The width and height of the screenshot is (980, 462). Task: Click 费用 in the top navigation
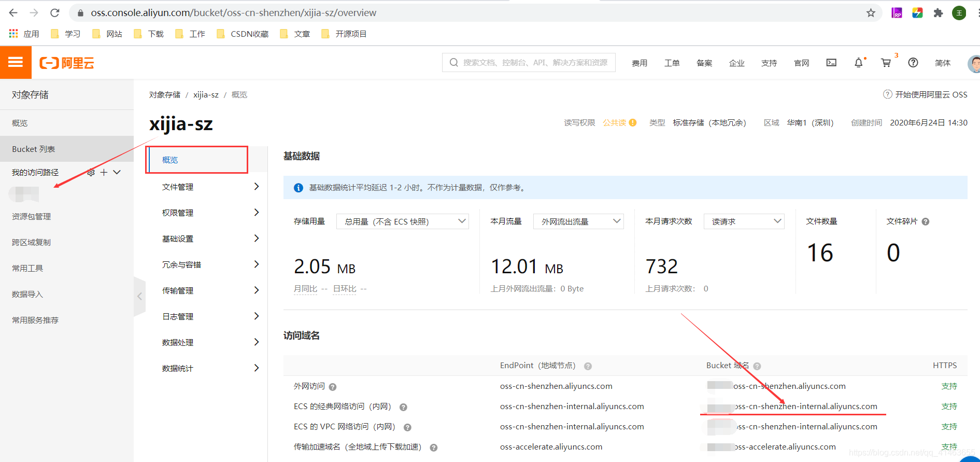tap(640, 63)
